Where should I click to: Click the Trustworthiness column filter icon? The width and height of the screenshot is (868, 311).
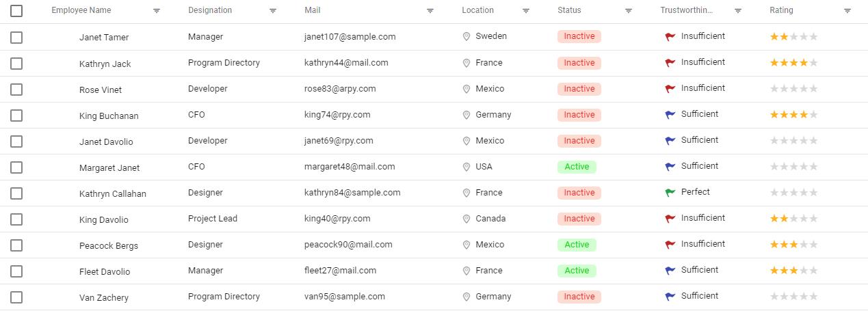[738, 11]
